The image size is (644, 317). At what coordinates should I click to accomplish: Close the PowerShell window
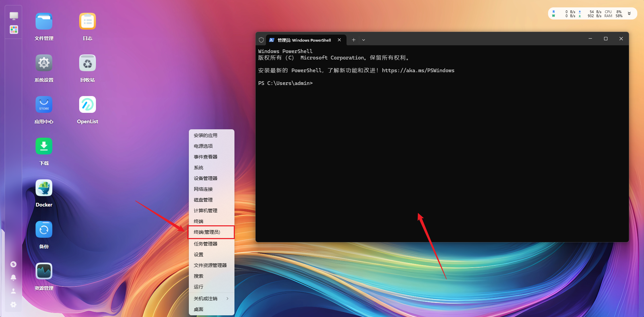pyautogui.click(x=621, y=39)
